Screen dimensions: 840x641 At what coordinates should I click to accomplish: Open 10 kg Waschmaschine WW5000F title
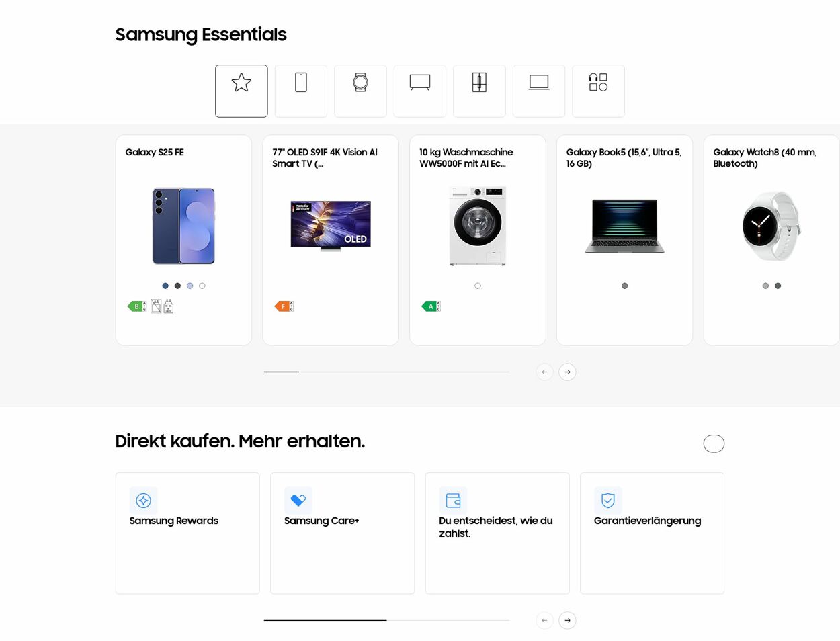pos(466,158)
